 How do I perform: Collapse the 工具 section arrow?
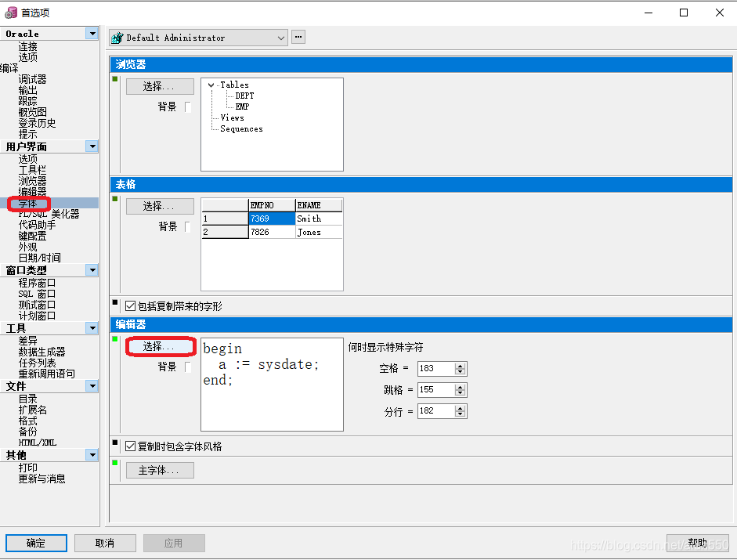point(92,327)
